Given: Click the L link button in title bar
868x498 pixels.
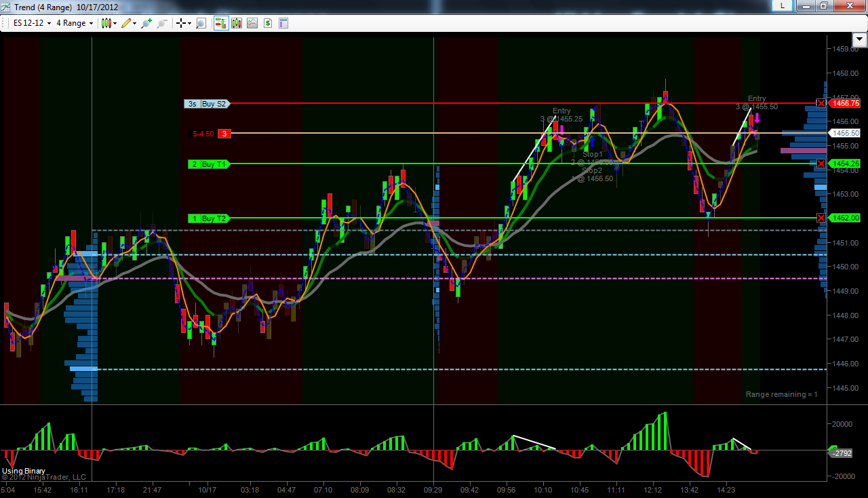Looking at the screenshot, I should 783,5.
